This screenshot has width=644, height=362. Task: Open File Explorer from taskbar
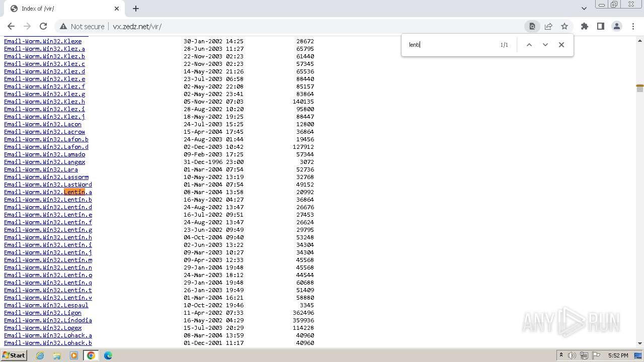(x=57, y=355)
